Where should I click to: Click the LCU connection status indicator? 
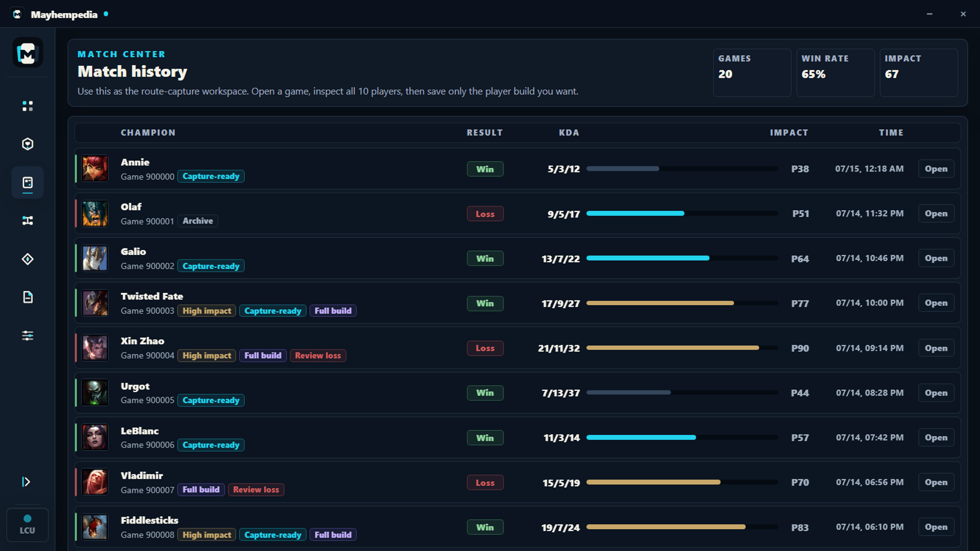click(x=28, y=524)
